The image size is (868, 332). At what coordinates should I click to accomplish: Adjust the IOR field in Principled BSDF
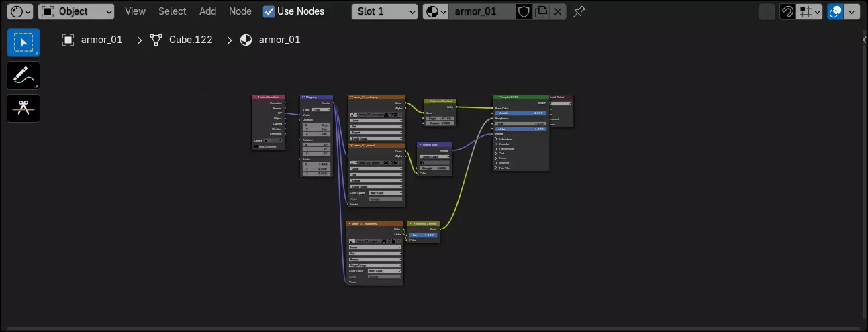pyautogui.click(x=521, y=123)
